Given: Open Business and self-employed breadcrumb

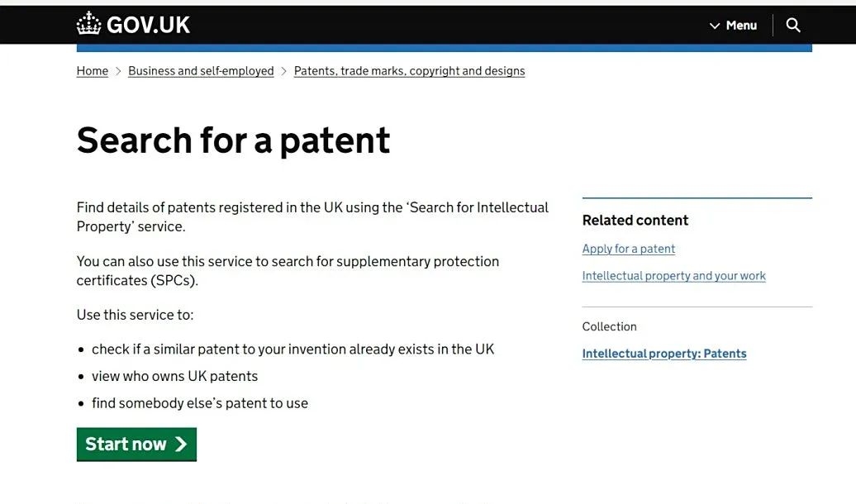Looking at the screenshot, I should tap(201, 71).
